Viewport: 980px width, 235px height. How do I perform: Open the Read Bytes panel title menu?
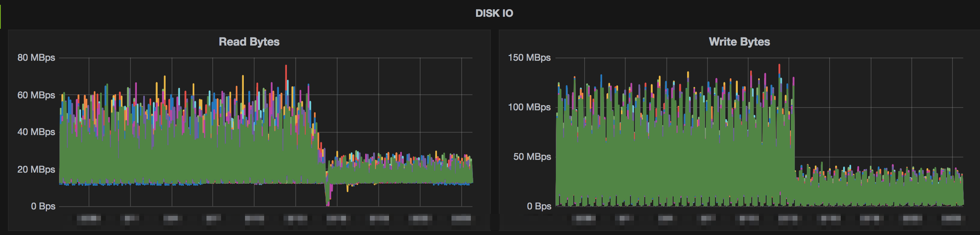click(x=249, y=42)
